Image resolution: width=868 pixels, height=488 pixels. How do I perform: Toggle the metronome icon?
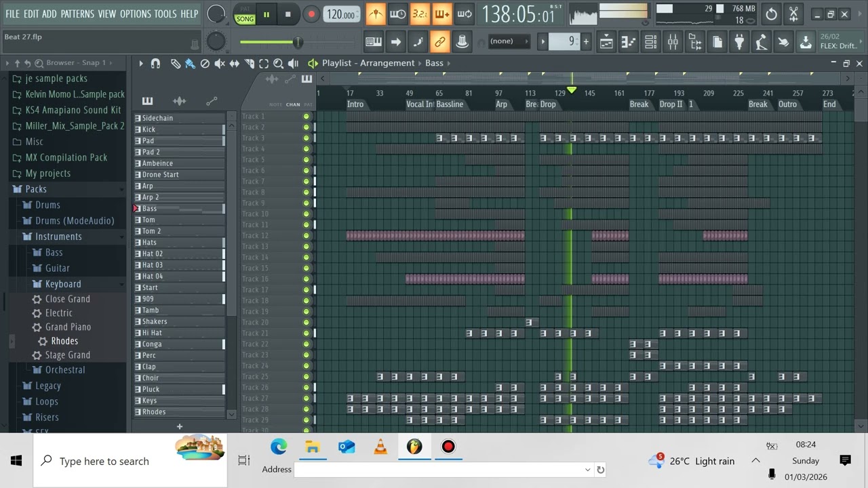click(x=375, y=14)
